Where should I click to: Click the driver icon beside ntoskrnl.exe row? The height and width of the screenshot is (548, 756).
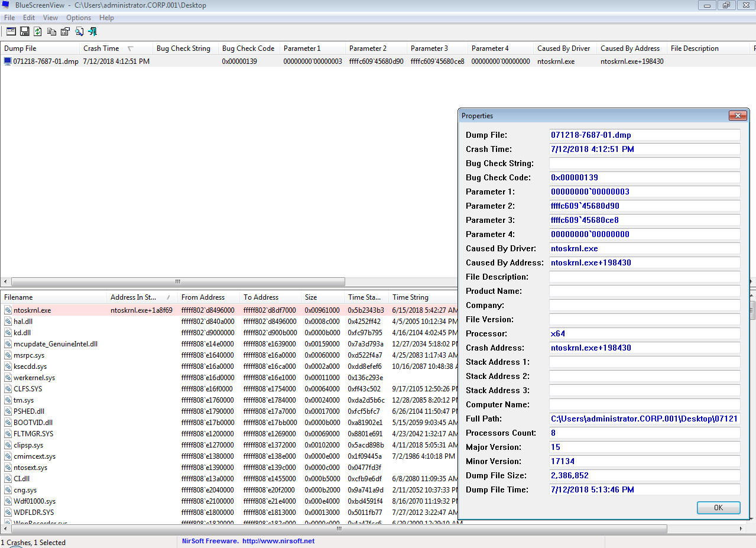pos(8,310)
